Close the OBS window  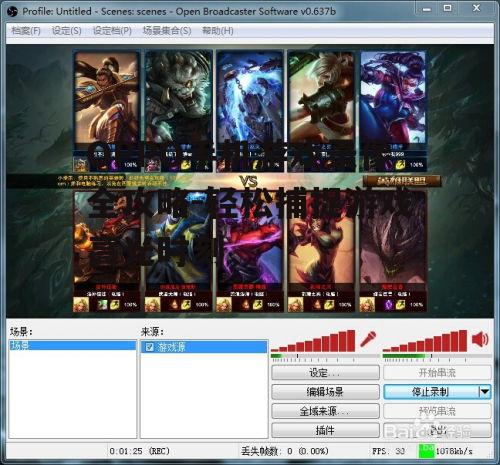click(477, 8)
